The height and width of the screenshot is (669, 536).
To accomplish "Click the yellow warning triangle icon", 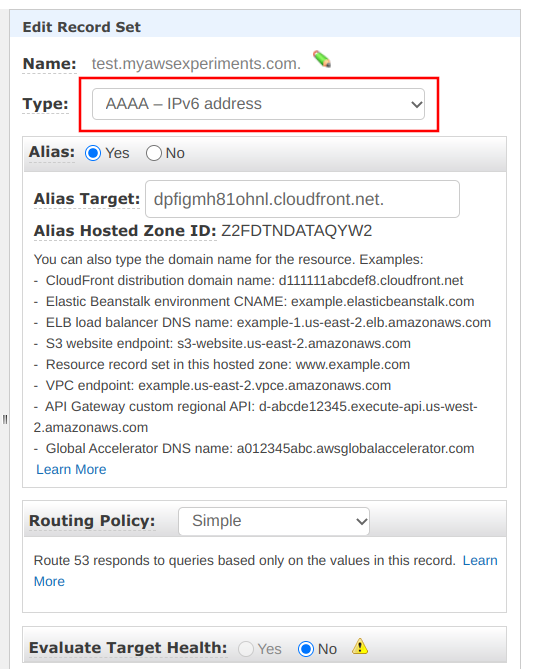I will pos(360,646).
